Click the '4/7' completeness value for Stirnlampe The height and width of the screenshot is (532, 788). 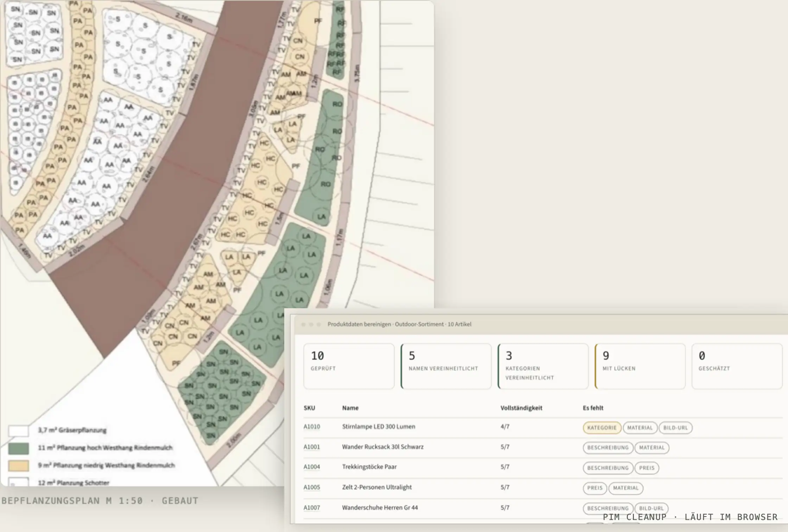[505, 427]
